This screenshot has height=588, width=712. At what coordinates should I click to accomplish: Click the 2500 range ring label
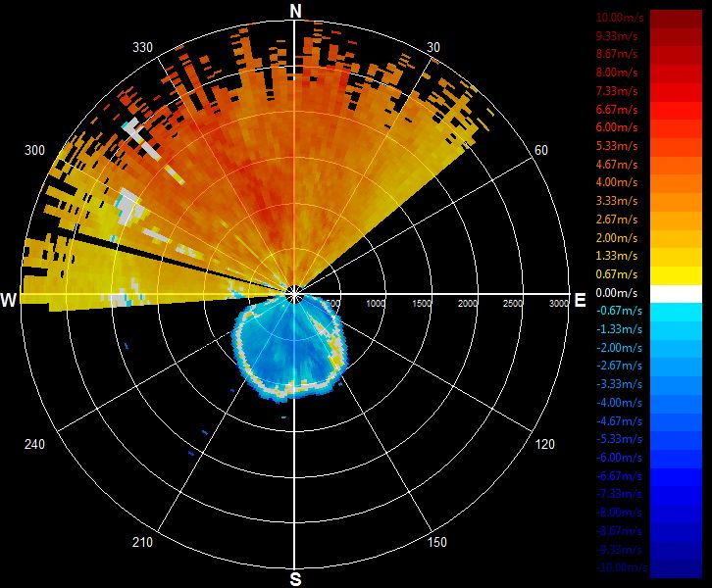(x=512, y=304)
